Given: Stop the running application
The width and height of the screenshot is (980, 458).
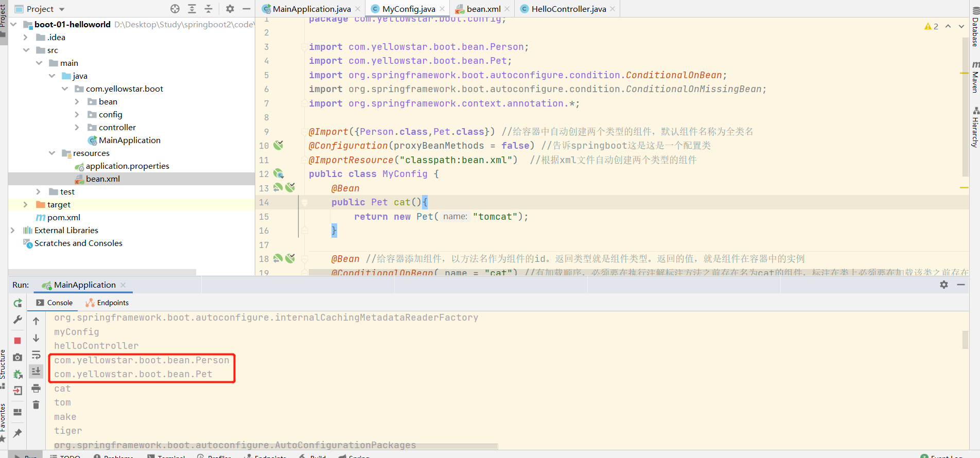Looking at the screenshot, I should coord(17,341).
